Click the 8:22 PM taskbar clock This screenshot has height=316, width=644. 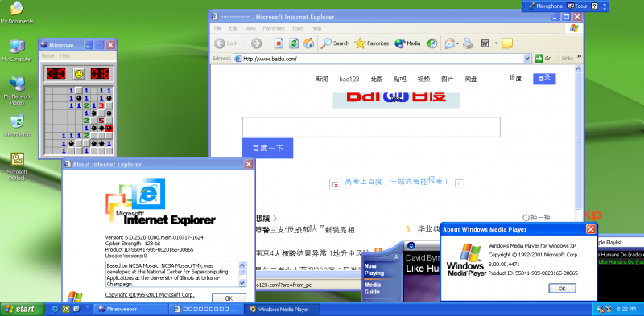625,309
